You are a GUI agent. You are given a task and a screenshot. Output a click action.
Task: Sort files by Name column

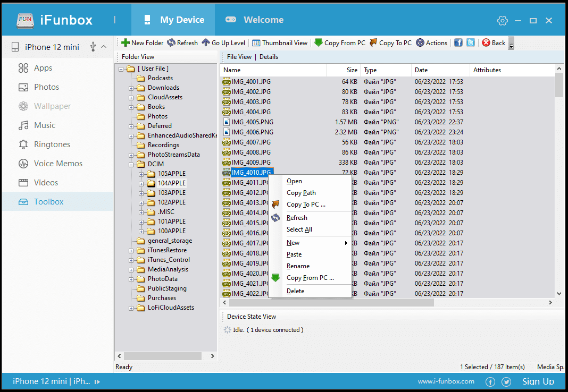273,70
